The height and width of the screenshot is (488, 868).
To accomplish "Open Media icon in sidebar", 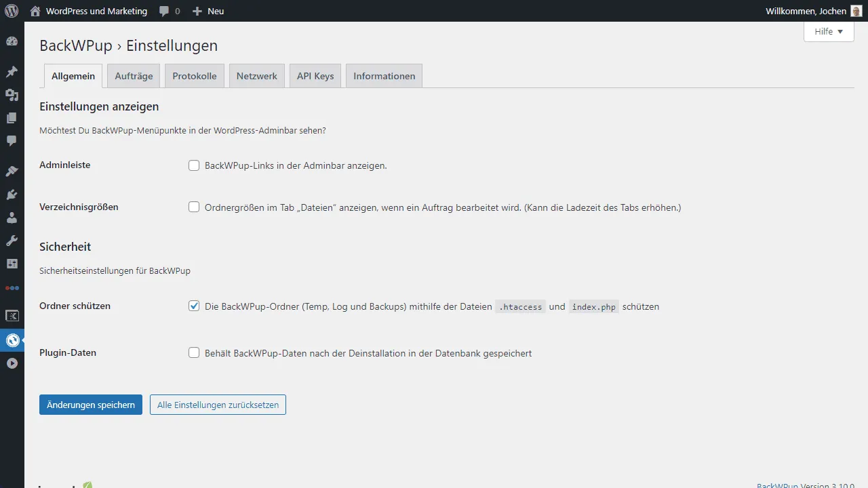I will click(x=12, y=95).
